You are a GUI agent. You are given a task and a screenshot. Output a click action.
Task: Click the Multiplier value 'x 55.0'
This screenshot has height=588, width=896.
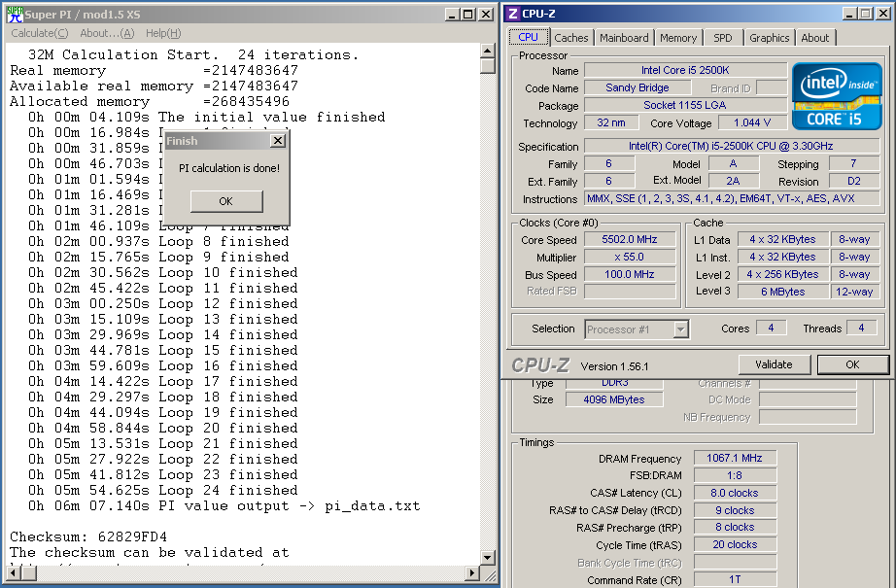coord(630,258)
